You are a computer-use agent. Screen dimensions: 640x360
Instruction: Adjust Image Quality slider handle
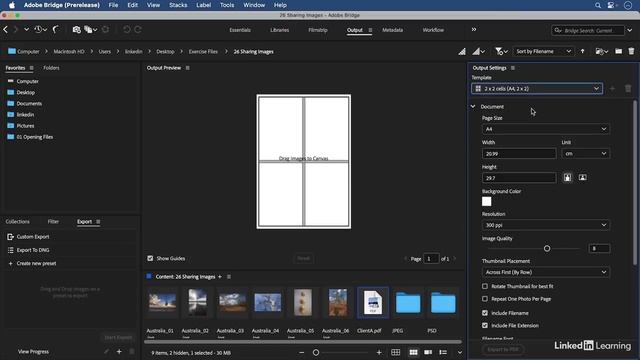click(x=547, y=248)
